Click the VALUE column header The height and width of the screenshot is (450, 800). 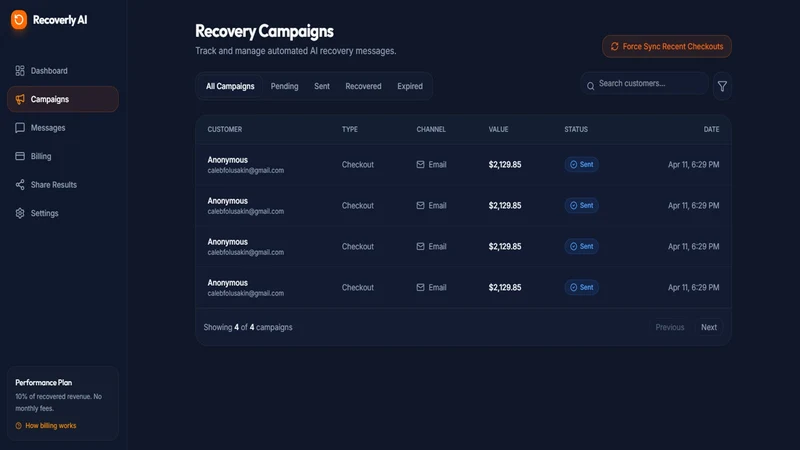point(498,129)
